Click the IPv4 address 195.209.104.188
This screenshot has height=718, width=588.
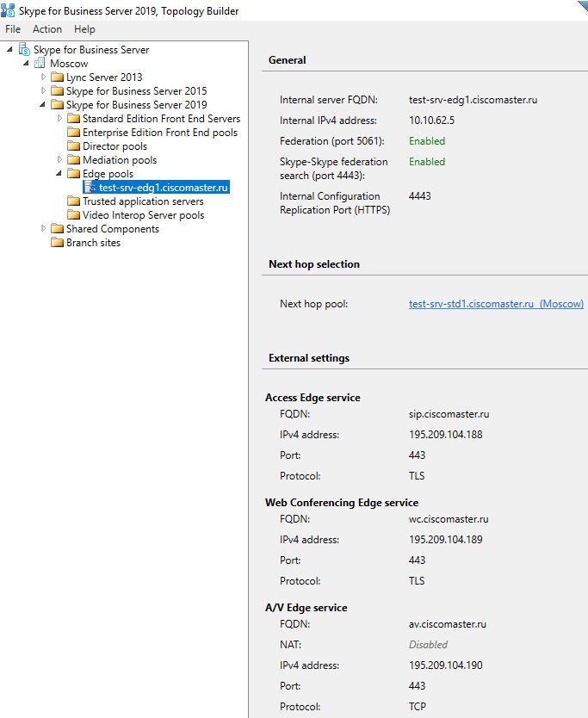446,435
